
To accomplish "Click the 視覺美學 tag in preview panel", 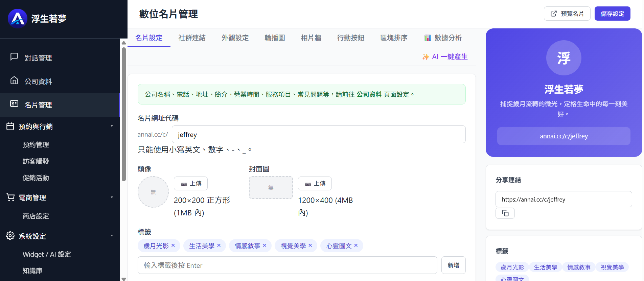I will coord(612,267).
